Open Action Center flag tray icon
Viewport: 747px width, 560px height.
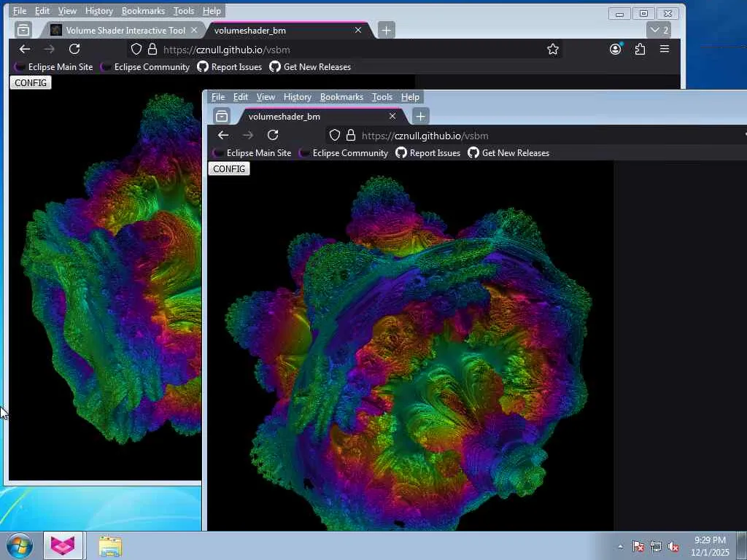[x=638, y=546]
